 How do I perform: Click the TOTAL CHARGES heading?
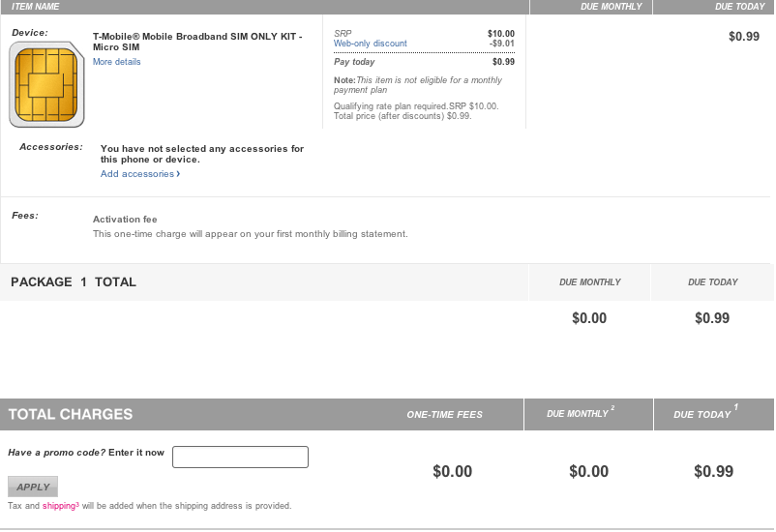pos(71,414)
